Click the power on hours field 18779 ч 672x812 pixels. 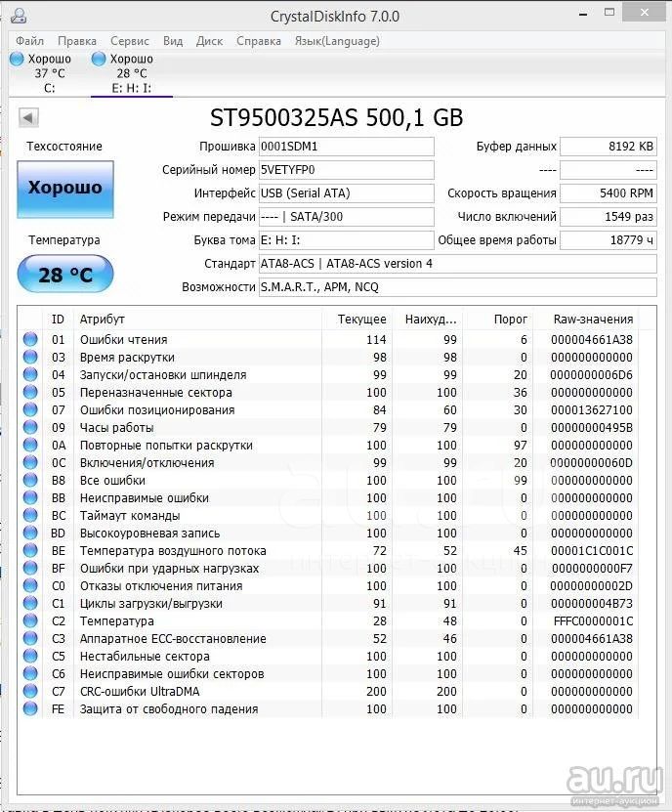coord(609,240)
